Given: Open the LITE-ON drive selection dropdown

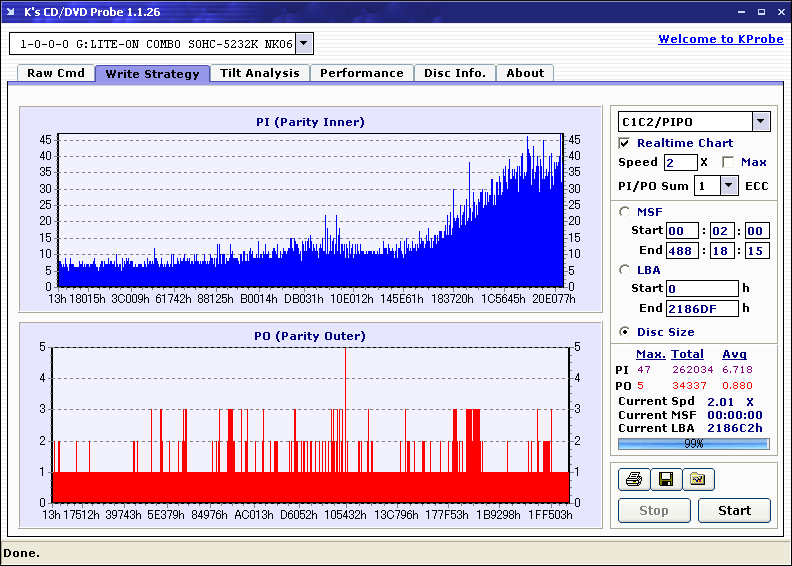Looking at the screenshot, I should [x=305, y=43].
